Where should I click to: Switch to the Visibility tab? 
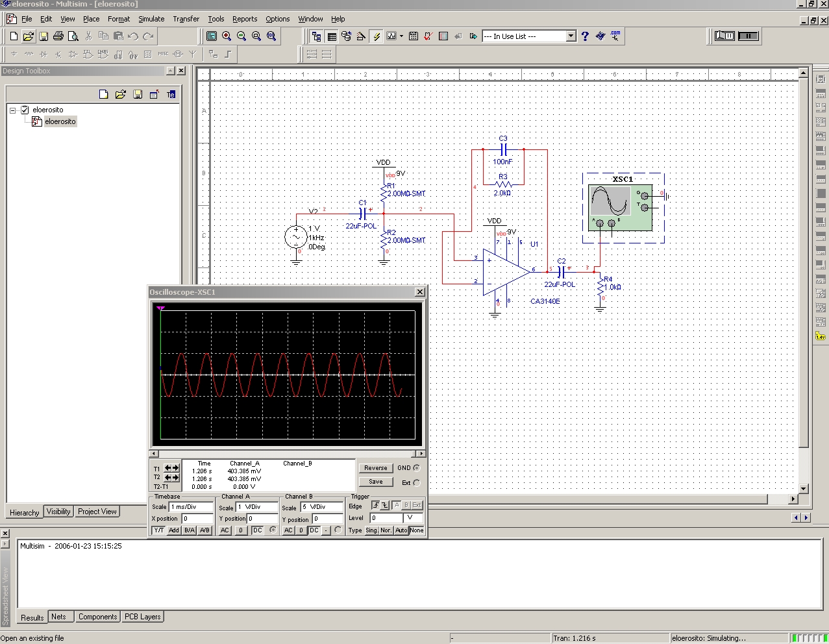[x=58, y=512]
